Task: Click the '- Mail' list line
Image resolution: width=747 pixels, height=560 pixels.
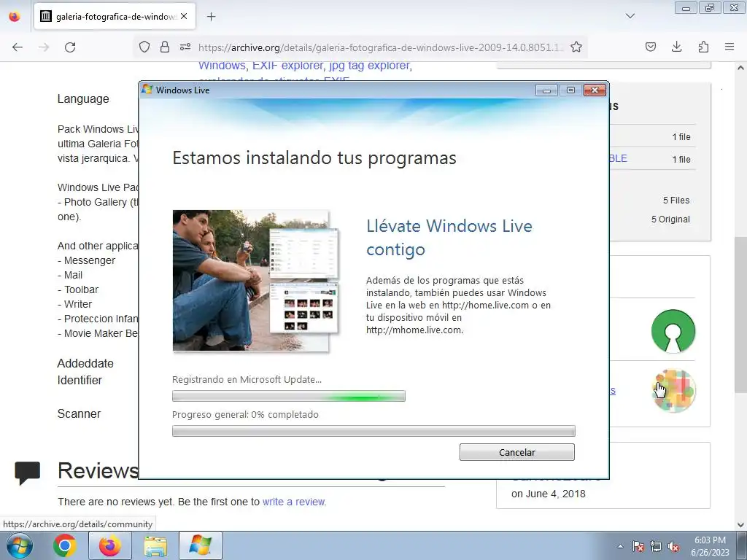Action: (70, 275)
